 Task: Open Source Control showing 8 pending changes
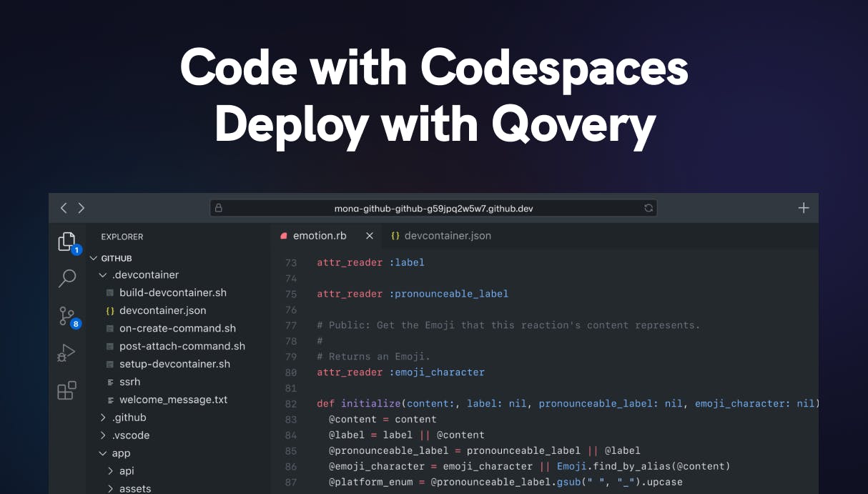tap(66, 315)
